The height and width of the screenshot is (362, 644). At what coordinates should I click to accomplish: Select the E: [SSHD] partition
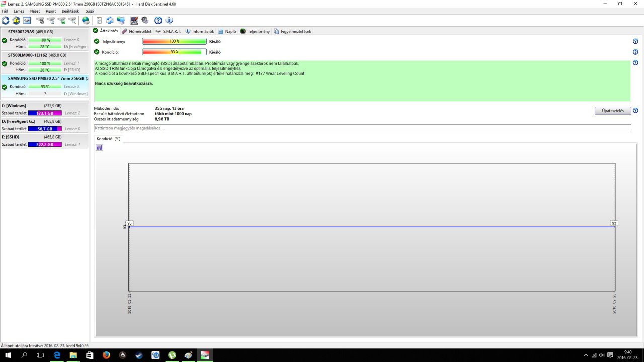click(x=44, y=140)
